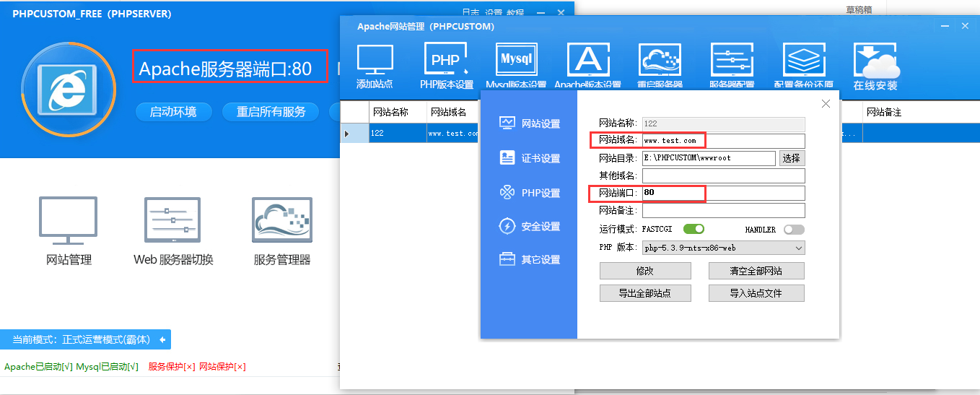Minimize the Apache网站管理 window

(x=943, y=26)
